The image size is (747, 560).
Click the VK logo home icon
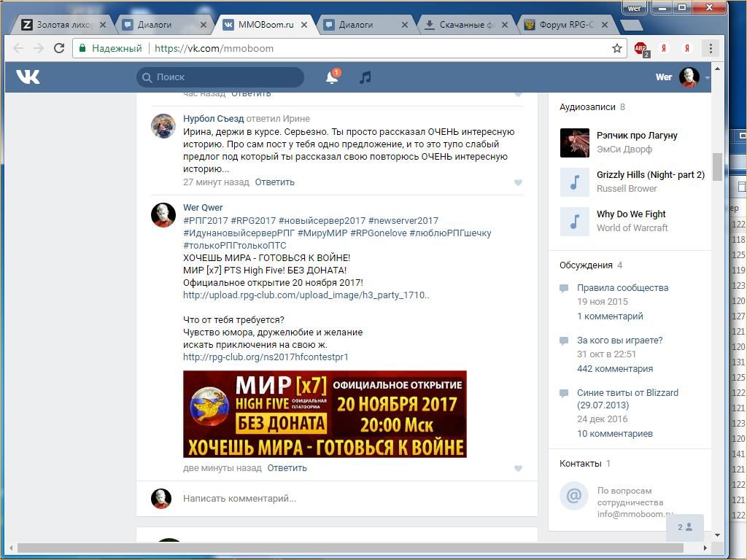(x=28, y=77)
